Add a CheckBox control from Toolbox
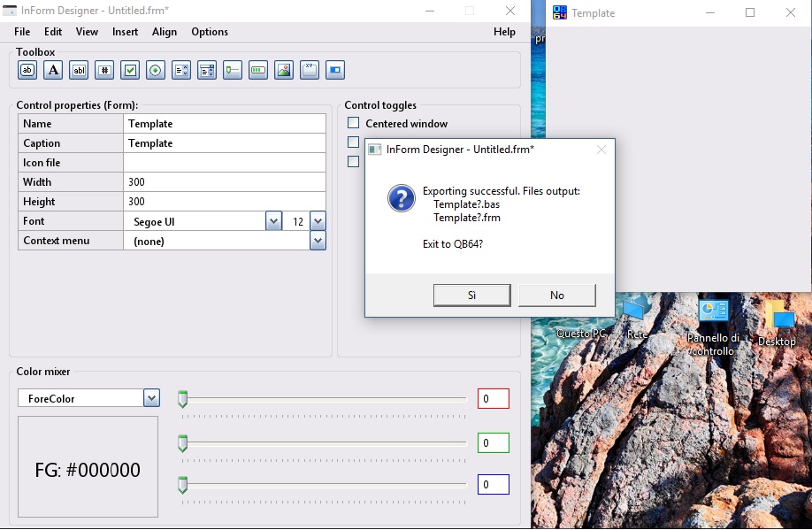Viewport: 812px width, 530px height. 130,70
